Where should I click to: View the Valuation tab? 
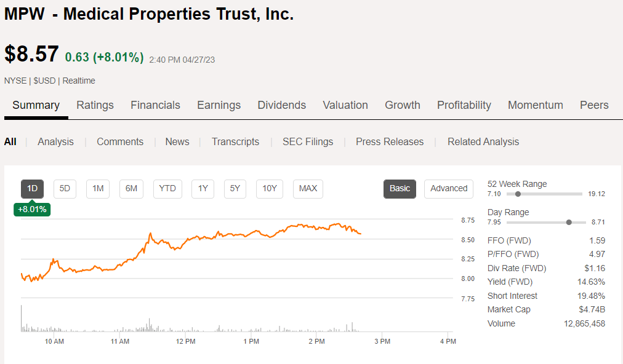[x=345, y=105]
